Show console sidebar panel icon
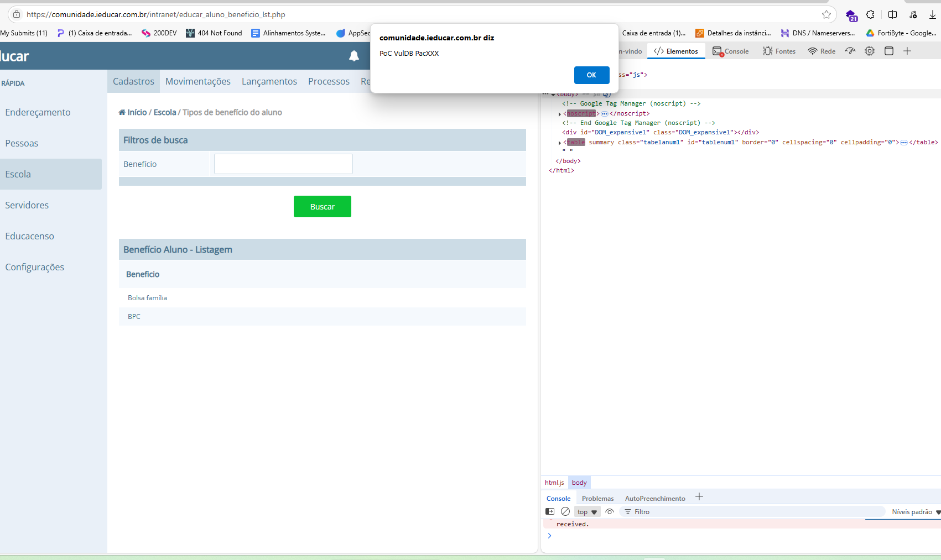941x560 pixels. point(550,511)
